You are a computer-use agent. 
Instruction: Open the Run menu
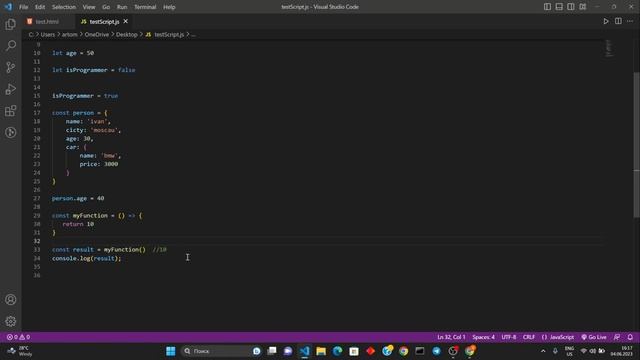(122, 7)
